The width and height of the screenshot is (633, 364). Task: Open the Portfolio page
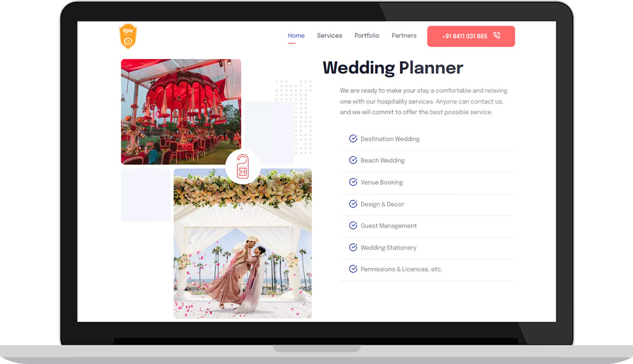367,36
